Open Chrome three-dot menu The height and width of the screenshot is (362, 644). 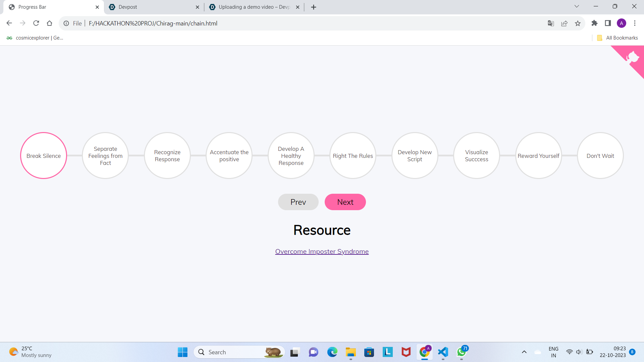[x=635, y=23]
